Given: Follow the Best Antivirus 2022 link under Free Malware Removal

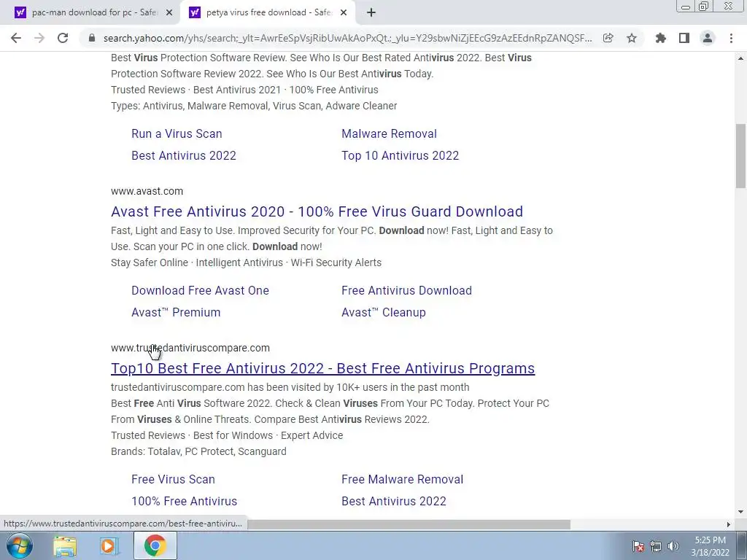Looking at the screenshot, I should (394, 502).
